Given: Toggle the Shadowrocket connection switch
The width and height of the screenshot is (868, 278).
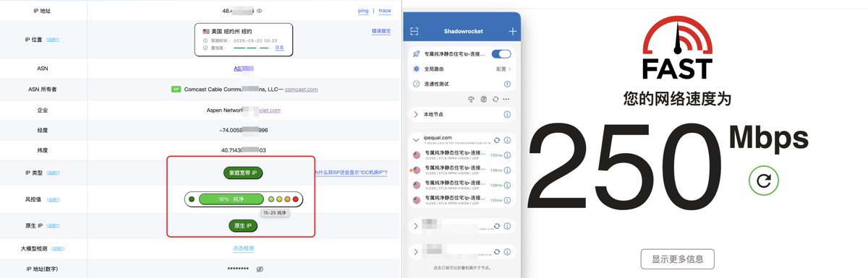Looking at the screenshot, I should (x=501, y=54).
